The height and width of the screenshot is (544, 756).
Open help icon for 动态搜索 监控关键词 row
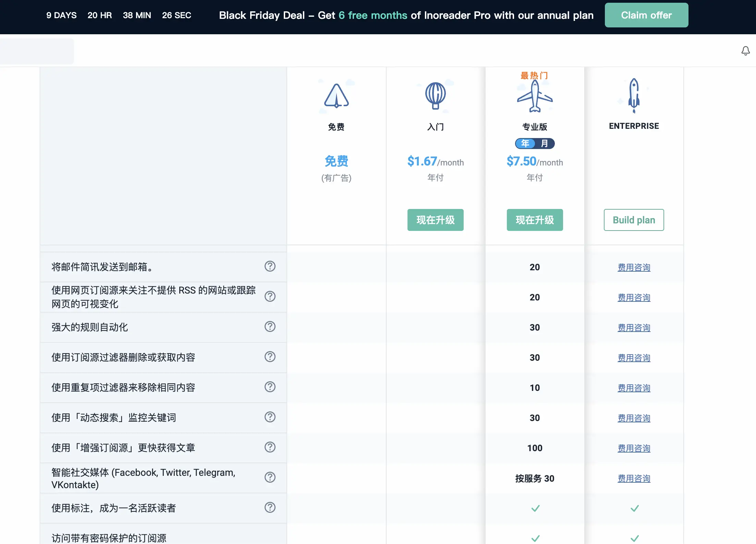coord(270,417)
